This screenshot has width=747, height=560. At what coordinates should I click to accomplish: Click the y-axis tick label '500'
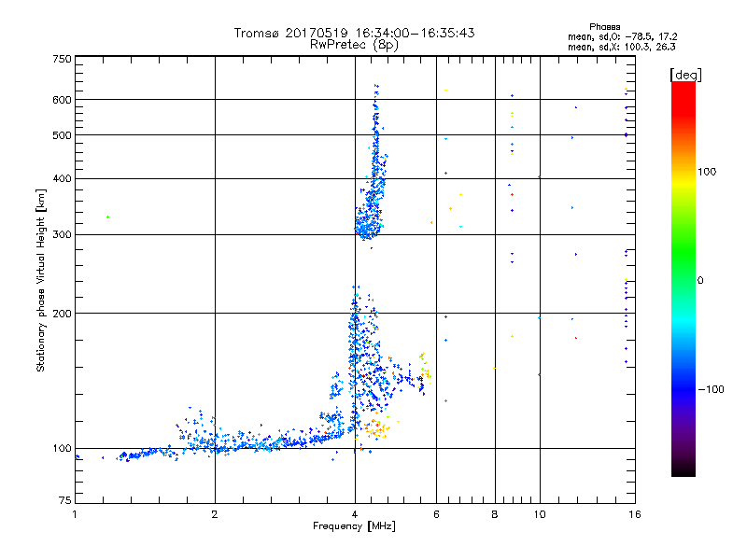pyautogui.click(x=62, y=135)
